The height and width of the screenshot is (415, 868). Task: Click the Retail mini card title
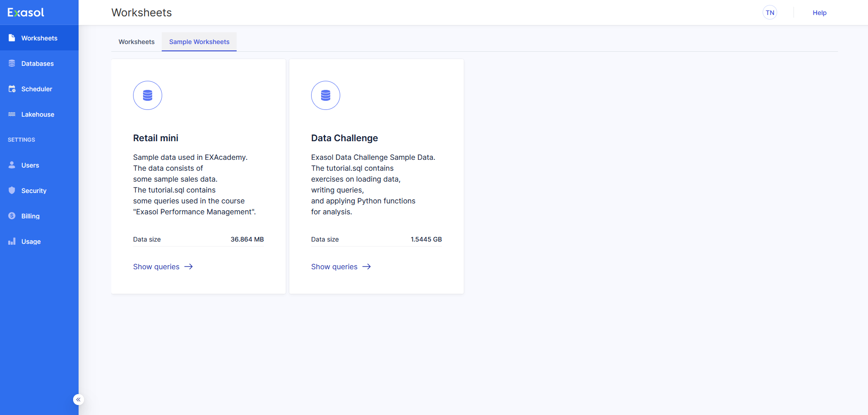pos(155,138)
